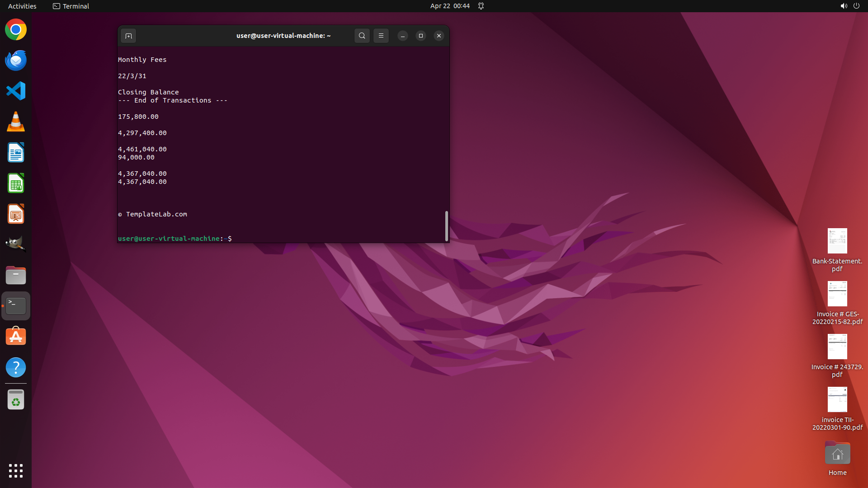Open the Terminal app menu in top bar
This screenshot has width=868, height=488.
[71, 6]
